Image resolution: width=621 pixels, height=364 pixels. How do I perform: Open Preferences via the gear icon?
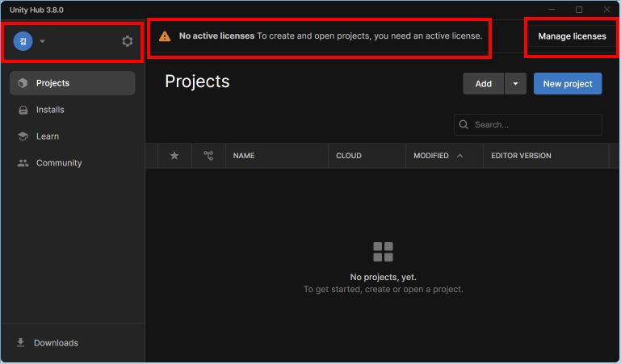[127, 41]
